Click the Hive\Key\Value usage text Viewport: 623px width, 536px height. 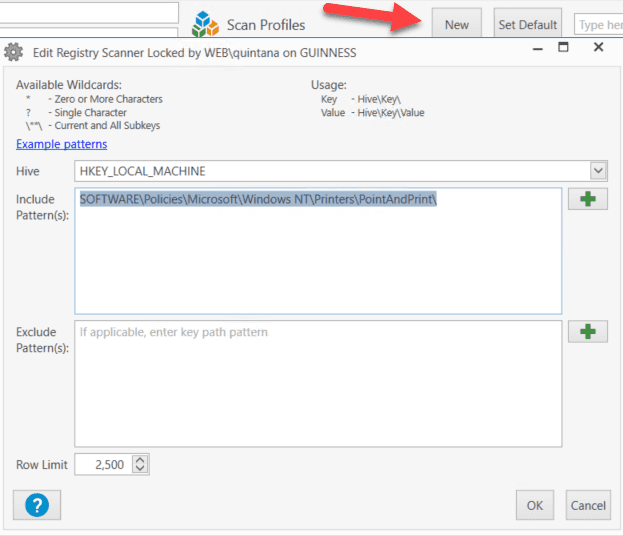391,113
